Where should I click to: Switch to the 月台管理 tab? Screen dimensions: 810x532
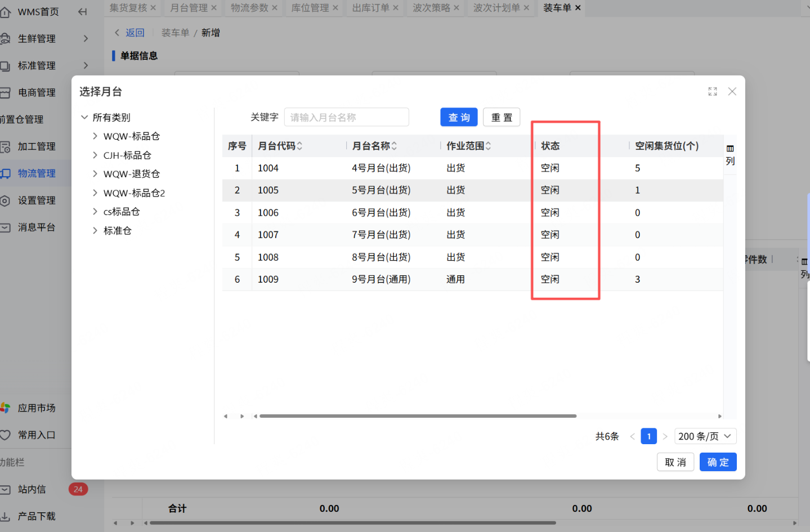(189, 8)
